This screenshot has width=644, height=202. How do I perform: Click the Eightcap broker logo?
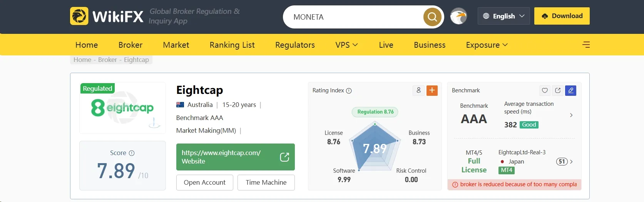coord(122,108)
